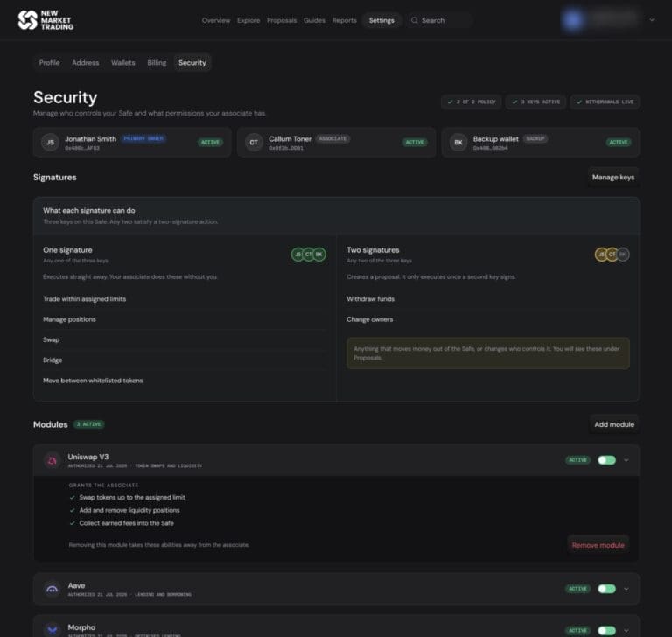This screenshot has width=672, height=637.
Task: Click the red Remove module button
Action: pos(598,545)
